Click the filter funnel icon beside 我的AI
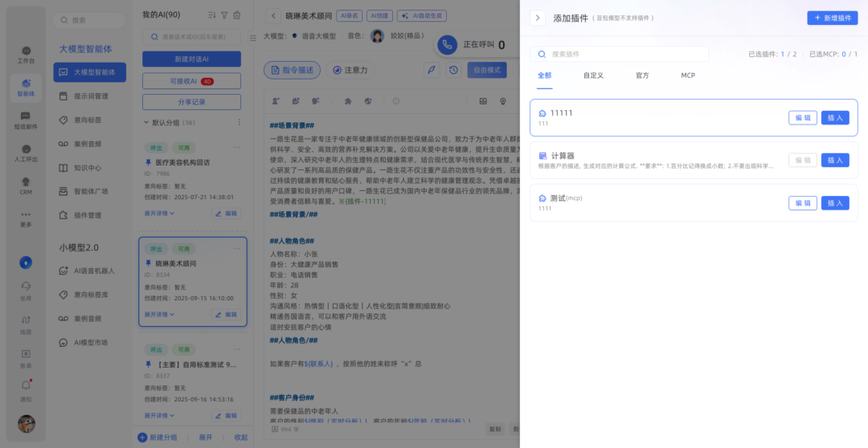Screen dimensions: 868x448 pyautogui.click(x=224, y=14)
